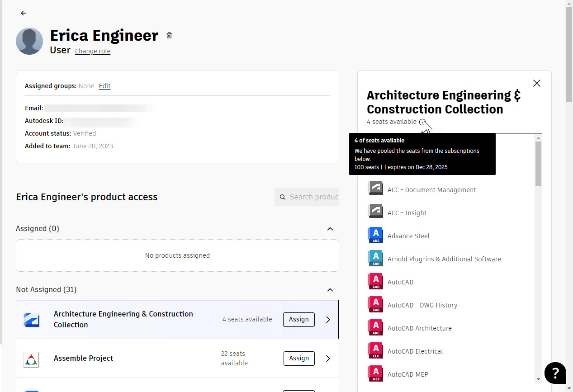Open the help question mark button
Viewport: 573px width, 392px height.
(555, 373)
